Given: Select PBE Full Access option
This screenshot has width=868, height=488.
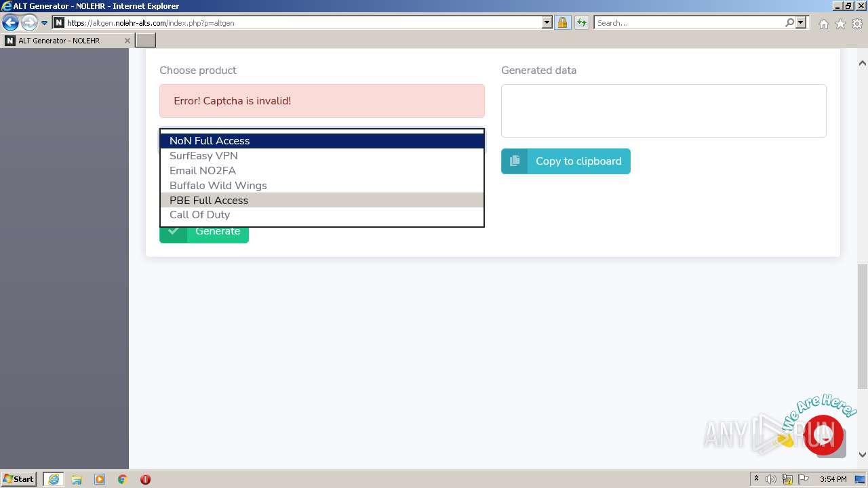Looking at the screenshot, I should point(322,201).
